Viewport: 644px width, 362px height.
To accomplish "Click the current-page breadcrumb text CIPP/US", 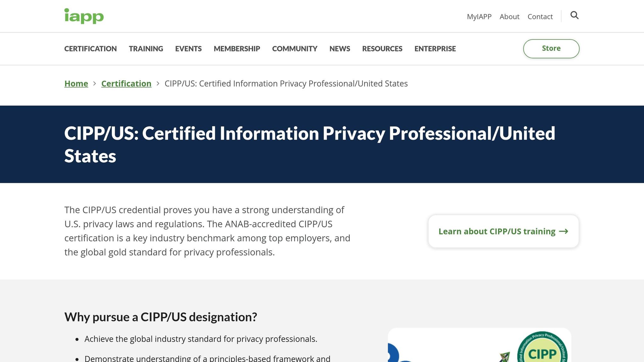I will coord(286,84).
